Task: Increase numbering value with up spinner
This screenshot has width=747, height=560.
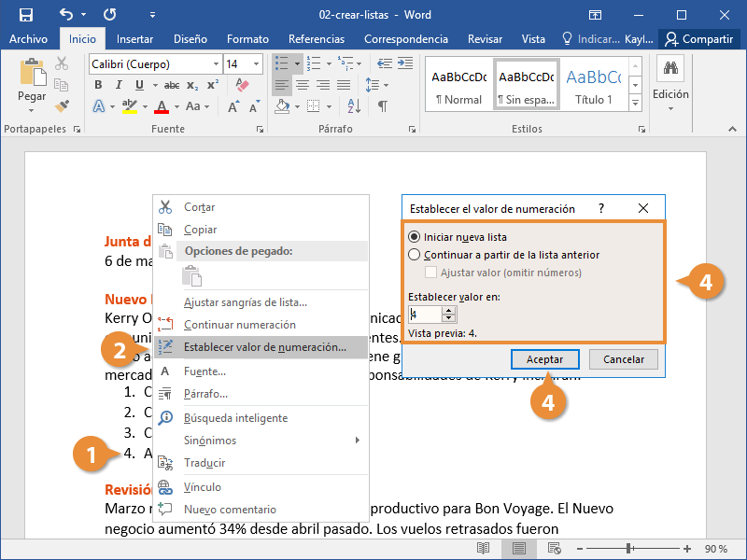Action: coord(449,311)
